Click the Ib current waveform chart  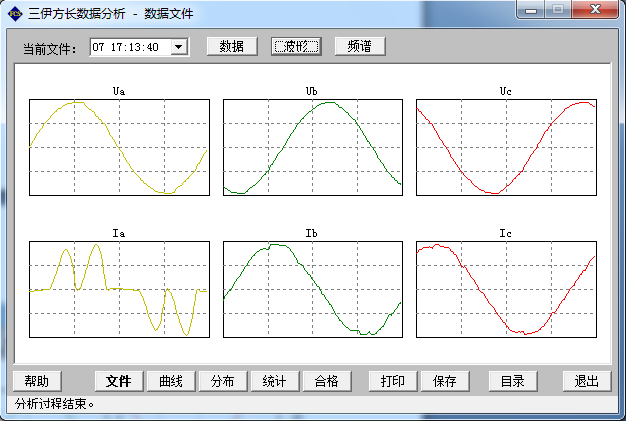pyautogui.click(x=313, y=289)
